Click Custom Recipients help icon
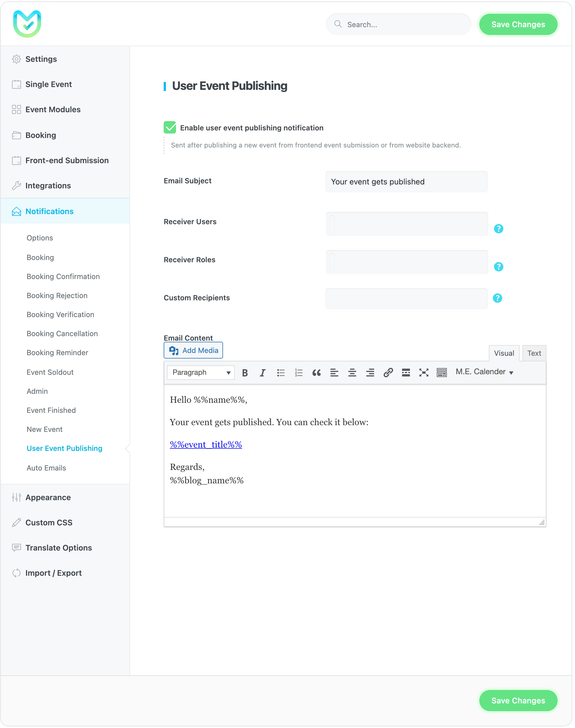 pyautogui.click(x=497, y=298)
